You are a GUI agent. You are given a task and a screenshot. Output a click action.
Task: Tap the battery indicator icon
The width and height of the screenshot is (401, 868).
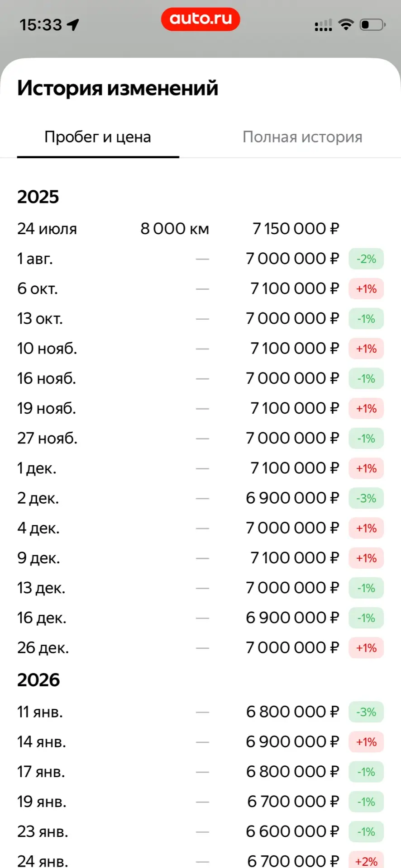click(x=372, y=24)
